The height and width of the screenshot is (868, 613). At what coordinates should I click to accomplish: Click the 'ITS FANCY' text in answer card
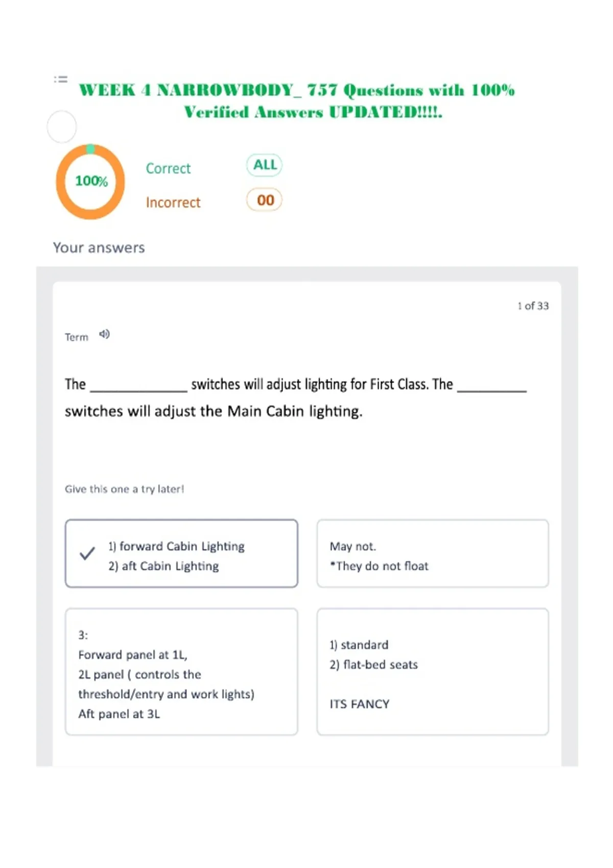coord(360,704)
